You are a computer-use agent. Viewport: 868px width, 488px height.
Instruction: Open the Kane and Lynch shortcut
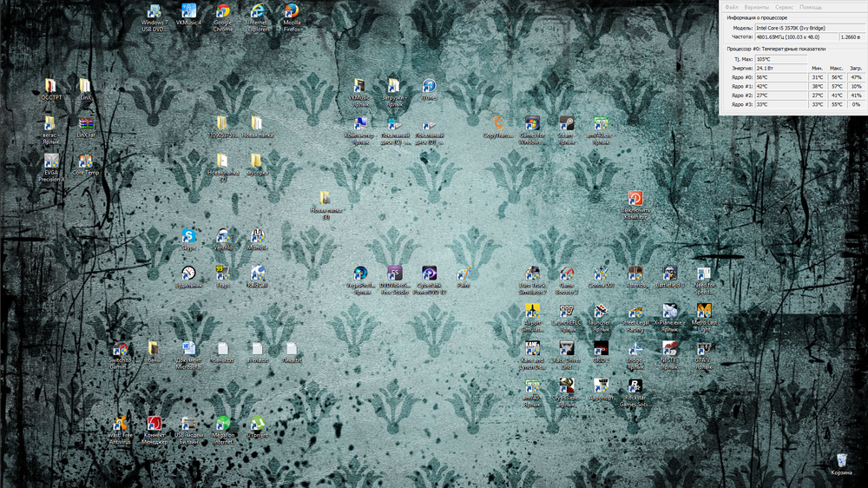532,355
